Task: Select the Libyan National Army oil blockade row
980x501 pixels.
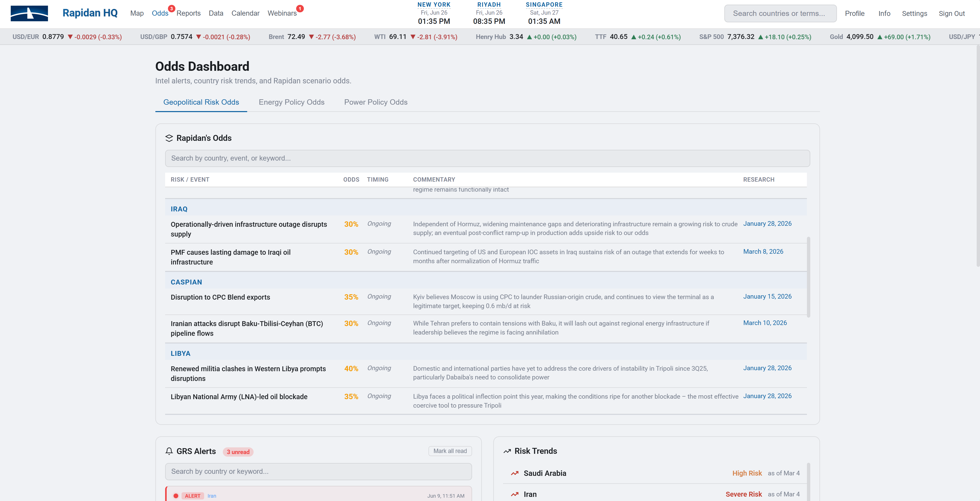Action: coord(486,401)
